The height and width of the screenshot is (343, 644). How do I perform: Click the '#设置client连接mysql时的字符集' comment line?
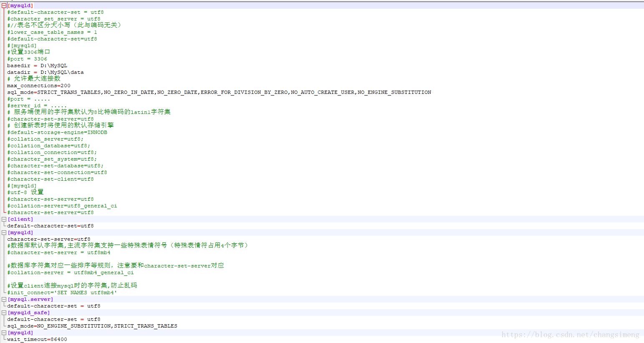pyautogui.click(x=72, y=285)
